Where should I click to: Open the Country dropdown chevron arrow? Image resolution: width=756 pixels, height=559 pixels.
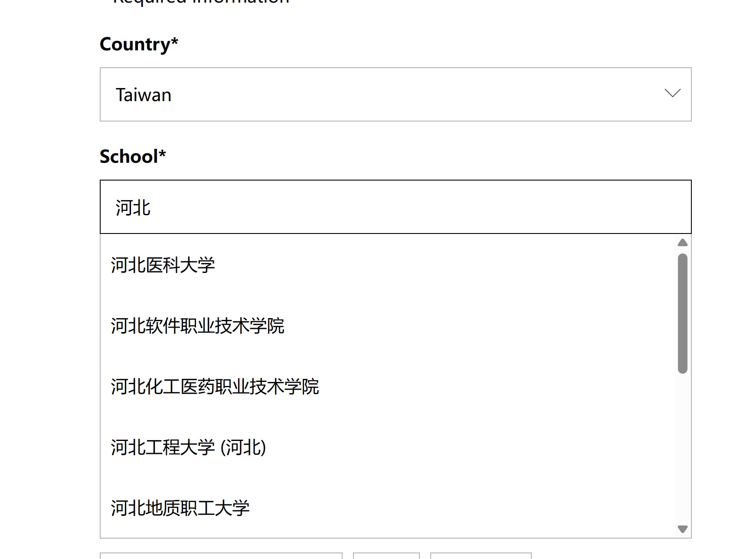[672, 93]
